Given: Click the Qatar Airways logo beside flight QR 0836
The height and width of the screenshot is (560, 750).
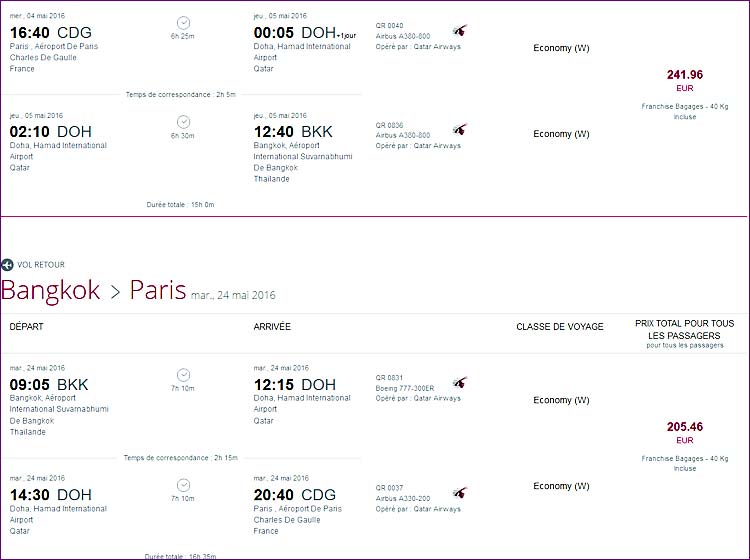Looking at the screenshot, I should [459, 130].
